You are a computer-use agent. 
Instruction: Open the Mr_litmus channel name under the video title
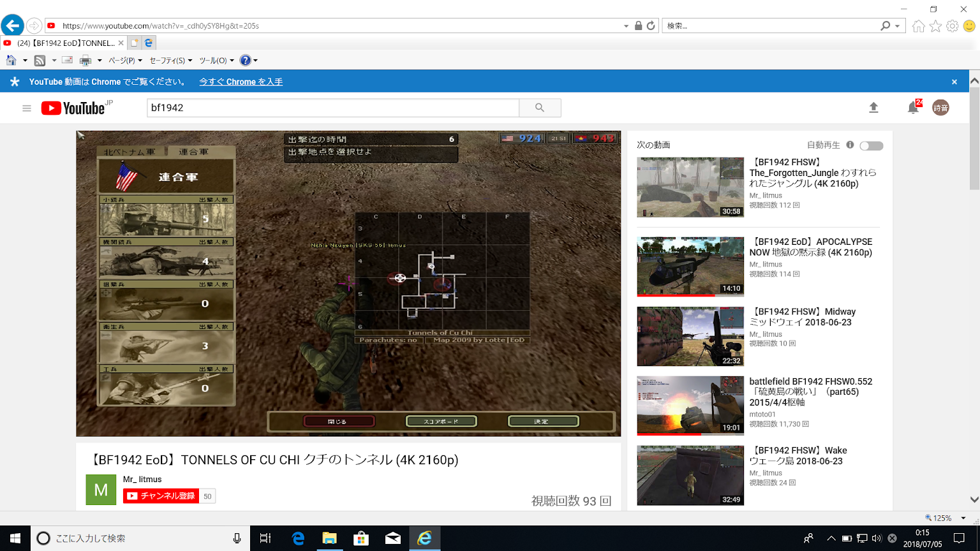click(142, 479)
